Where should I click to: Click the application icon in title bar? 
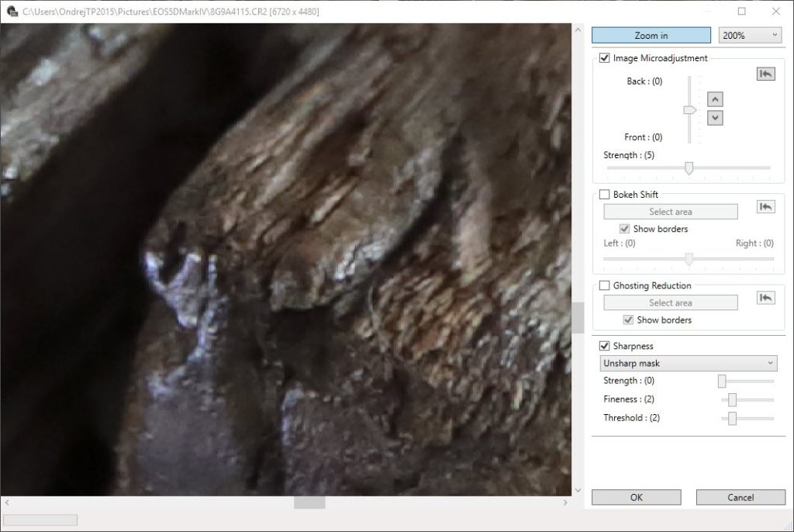[x=12, y=12]
